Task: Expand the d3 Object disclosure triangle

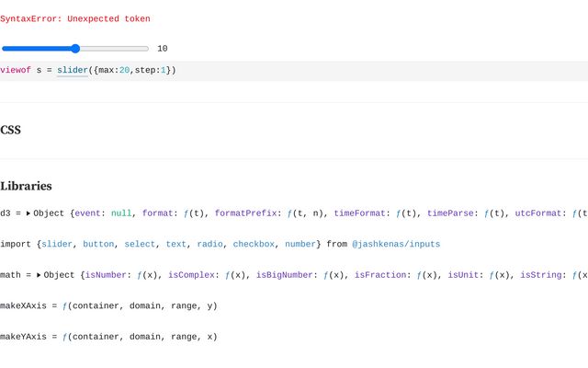Action: coord(28,213)
